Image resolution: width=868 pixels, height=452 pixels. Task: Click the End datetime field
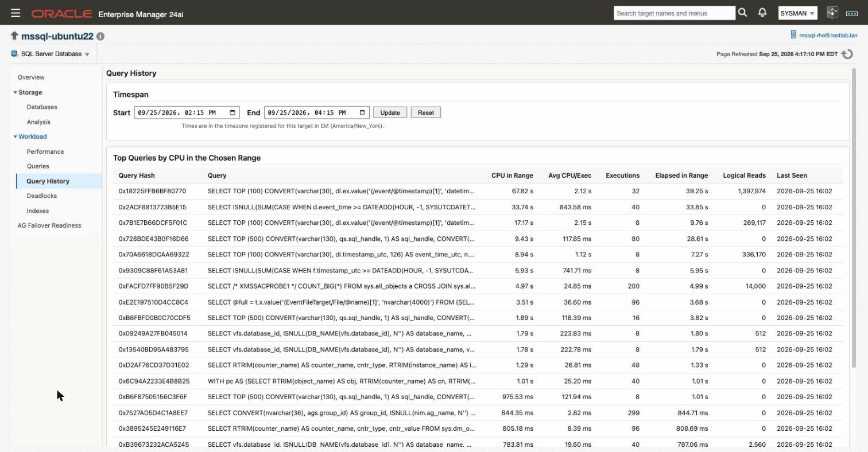[x=317, y=112]
